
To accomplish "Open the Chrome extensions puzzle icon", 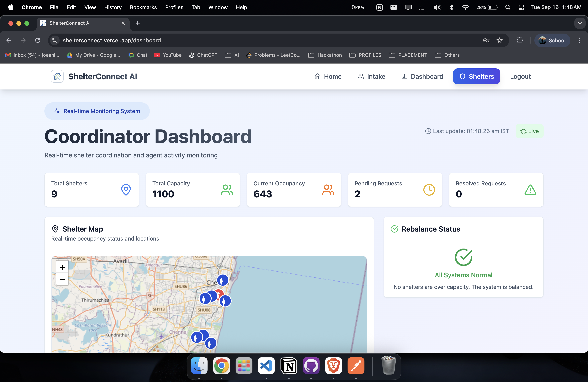I will coord(520,40).
